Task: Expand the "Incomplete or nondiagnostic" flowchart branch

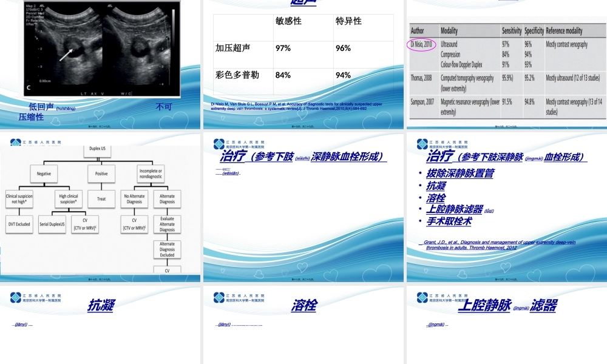Action: 150,174
